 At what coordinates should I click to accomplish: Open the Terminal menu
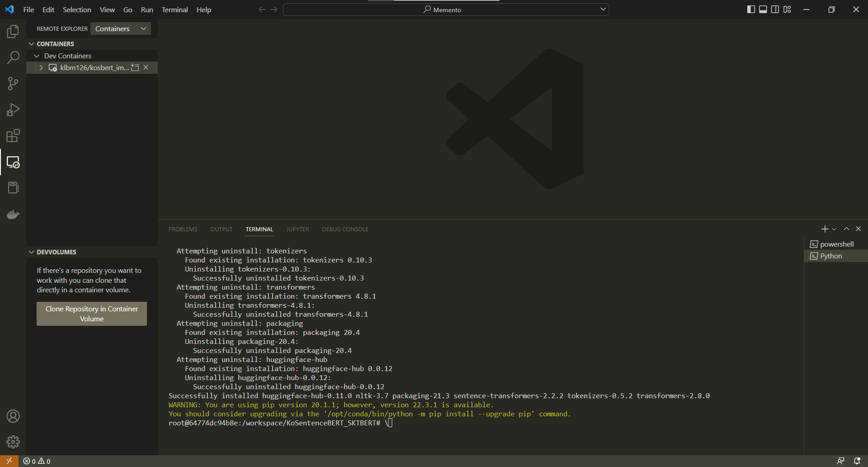coord(175,10)
